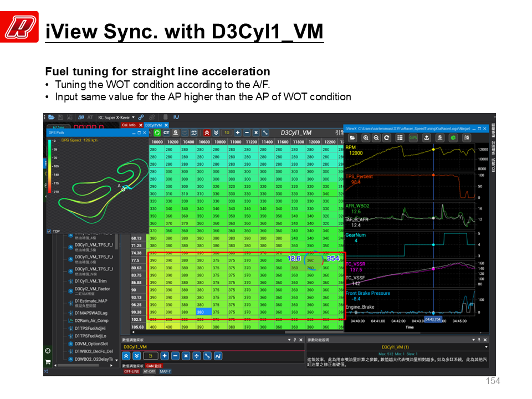This screenshot has width=532, height=399.
Task: Select D3Cyl2_VM_Factor in parameter tree
Action: (92, 289)
